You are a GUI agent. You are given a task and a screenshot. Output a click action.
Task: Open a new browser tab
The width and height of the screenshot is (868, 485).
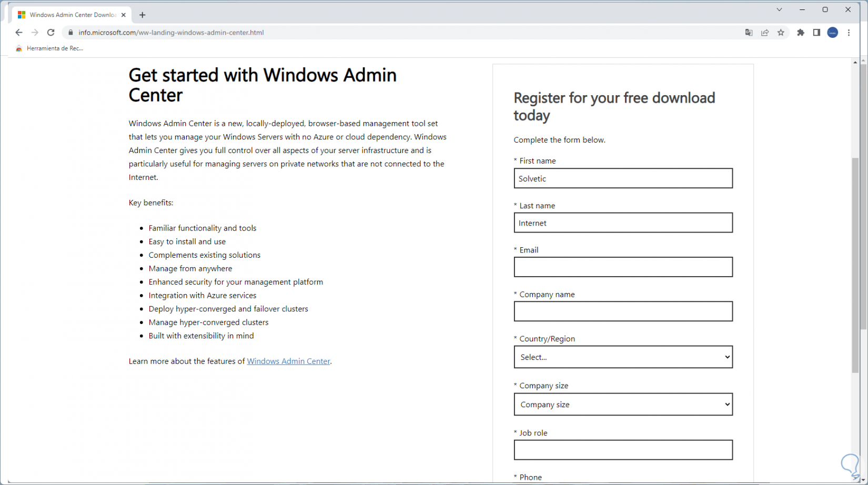pos(143,15)
